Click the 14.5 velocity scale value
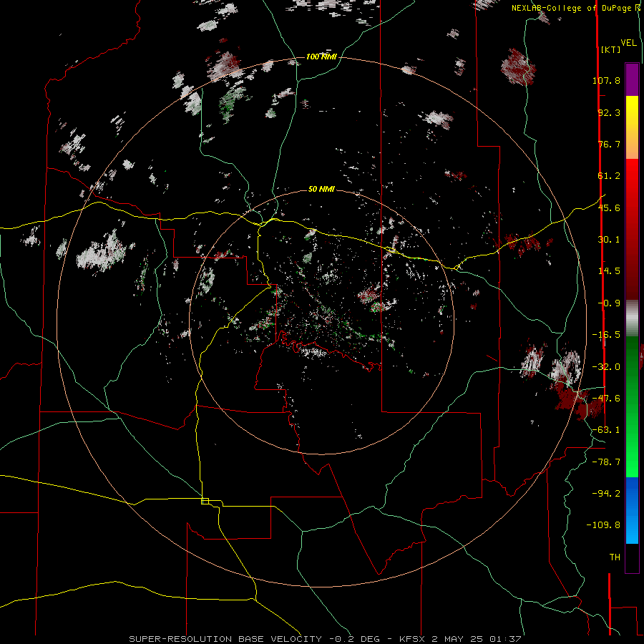This screenshot has height=644, width=644. [x=609, y=271]
